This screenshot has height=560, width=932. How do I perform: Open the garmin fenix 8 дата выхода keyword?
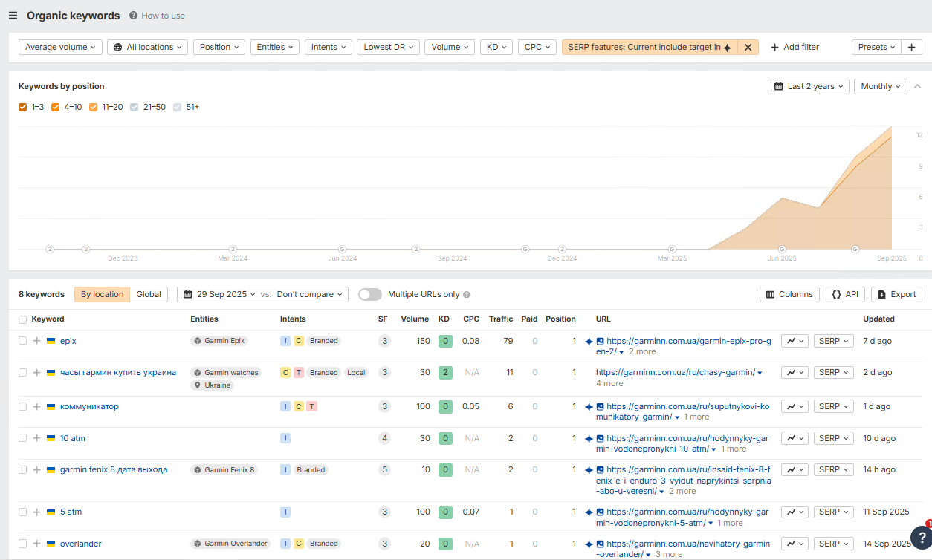[114, 469]
